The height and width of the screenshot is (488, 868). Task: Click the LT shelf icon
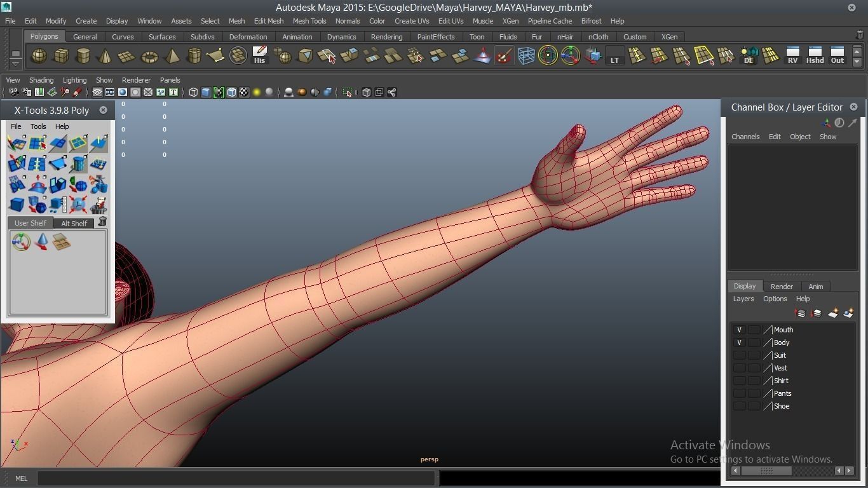614,56
